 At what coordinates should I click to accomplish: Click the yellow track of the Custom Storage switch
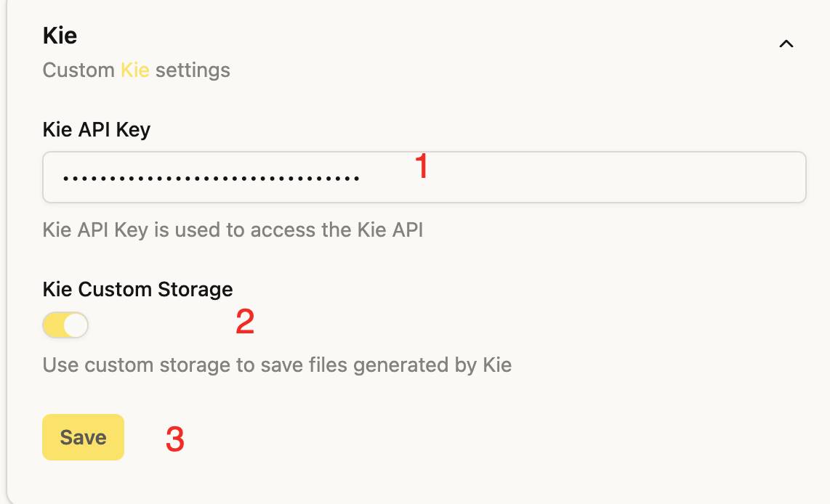click(x=53, y=325)
